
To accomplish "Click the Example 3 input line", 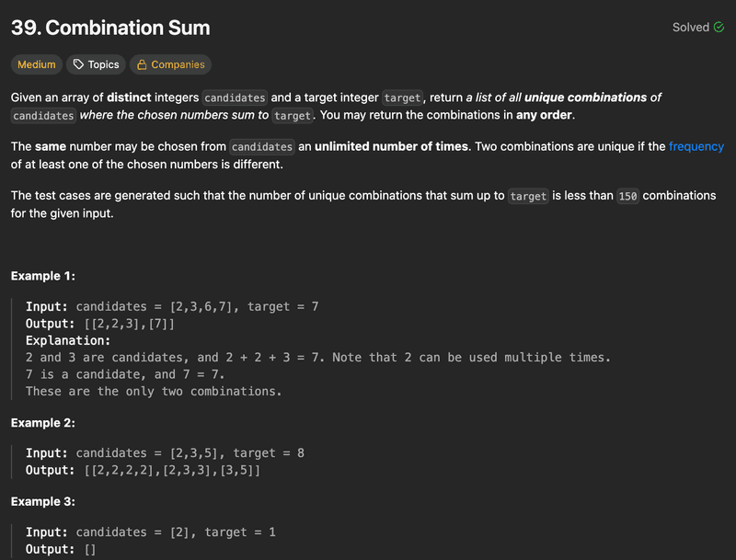I will 151,532.
